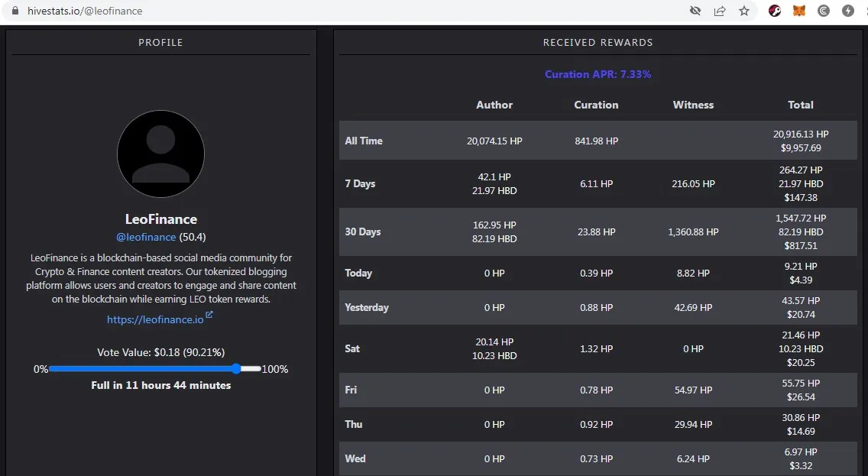The height and width of the screenshot is (476, 868).
Task: Open the @leofinance profile link
Action: click(x=146, y=237)
